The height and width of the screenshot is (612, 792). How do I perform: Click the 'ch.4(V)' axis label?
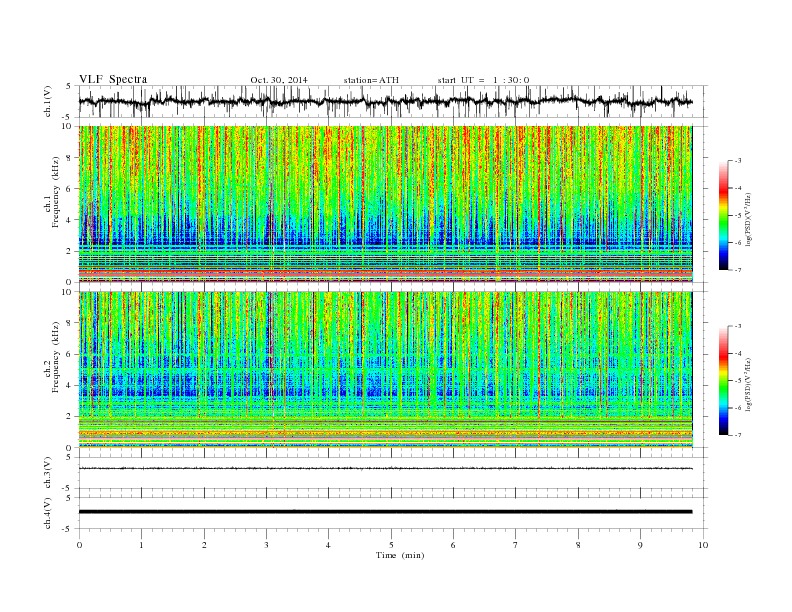[48, 513]
